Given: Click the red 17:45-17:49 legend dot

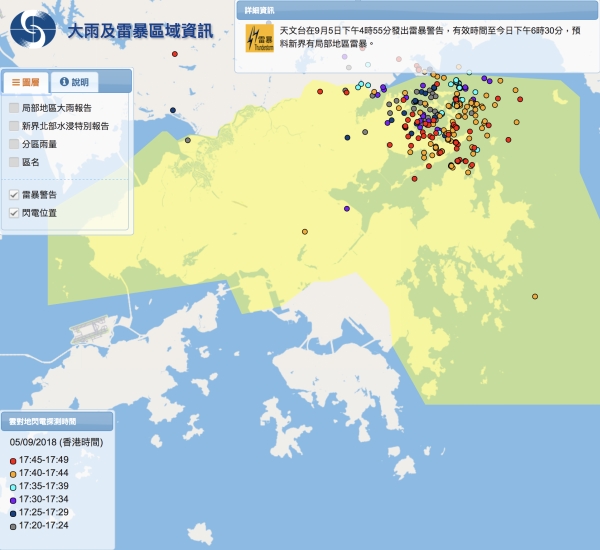Looking at the screenshot, I should [13, 461].
